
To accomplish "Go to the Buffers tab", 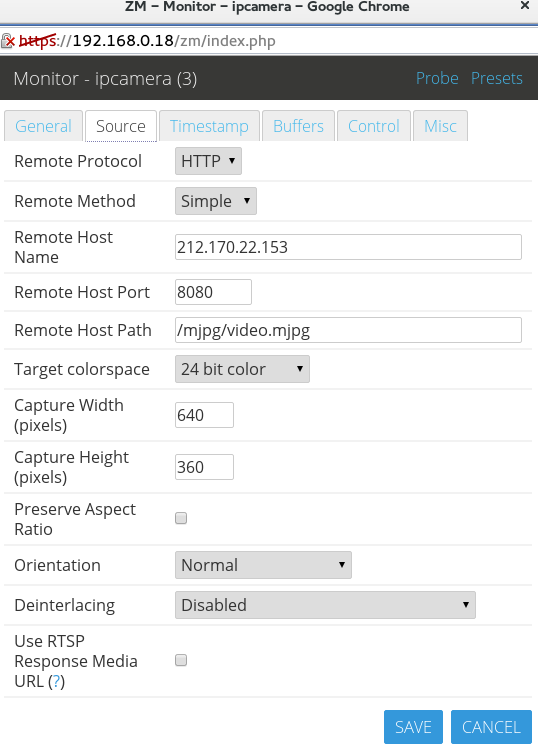I will click(298, 126).
